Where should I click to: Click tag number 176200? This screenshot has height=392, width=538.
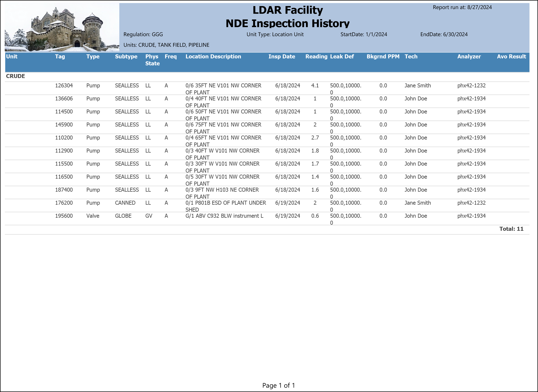point(64,203)
